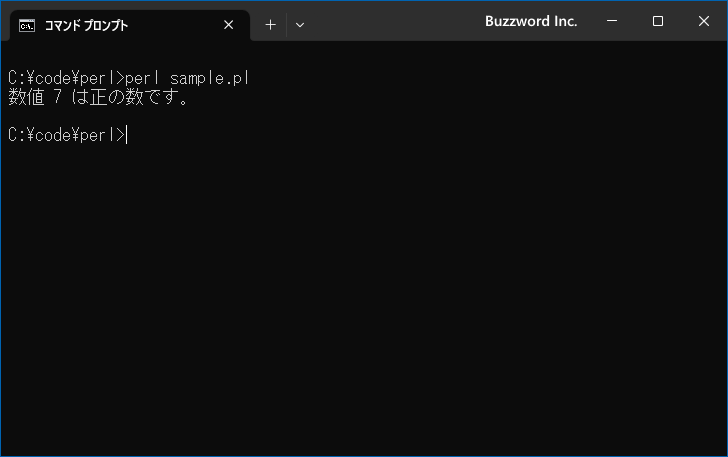The height and width of the screenshot is (457, 728).
Task: Place cursor at the bottom C:¥code¥perl> prompt
Action: 66,135
